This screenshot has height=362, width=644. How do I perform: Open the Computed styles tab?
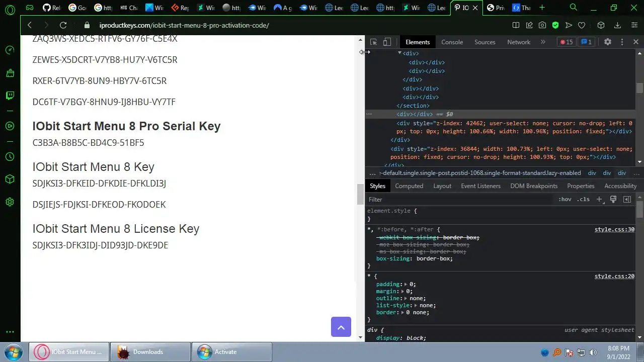[409, 186]
